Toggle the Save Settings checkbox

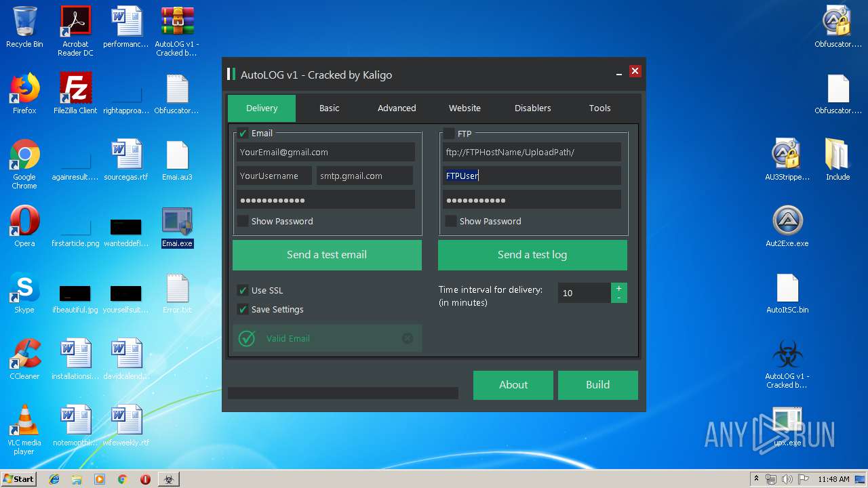(x=243, y=309)
